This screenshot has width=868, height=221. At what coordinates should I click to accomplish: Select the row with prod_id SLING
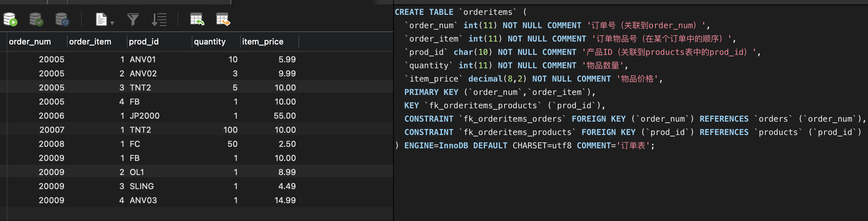pyautogui.click(x=142, y=186)
